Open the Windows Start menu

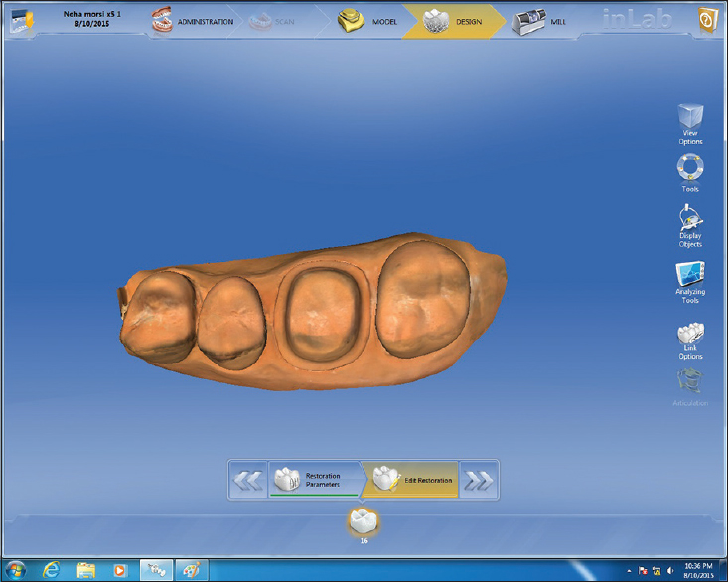[x=16, y=570]
